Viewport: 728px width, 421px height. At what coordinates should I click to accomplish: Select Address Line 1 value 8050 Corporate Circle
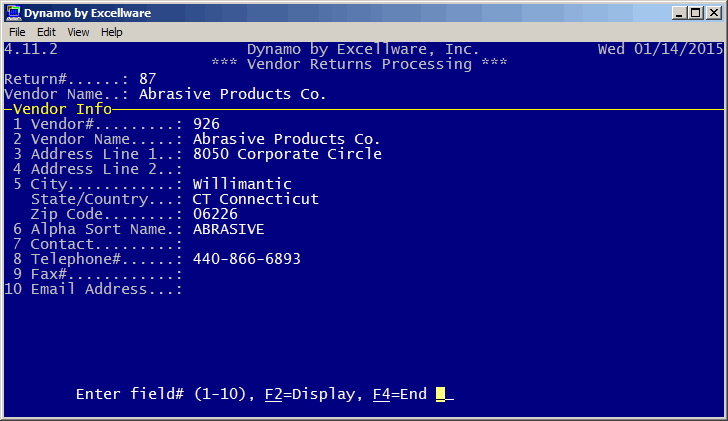tap(287, 154)
